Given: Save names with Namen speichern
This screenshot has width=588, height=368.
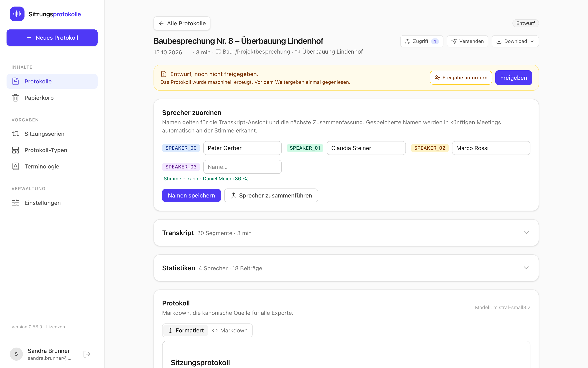Looking at the screenshot, I should tap(191, 195).
